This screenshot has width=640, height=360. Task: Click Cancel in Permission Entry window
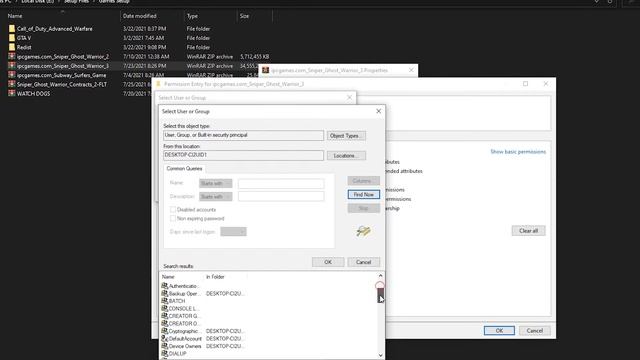pos(535,331)
